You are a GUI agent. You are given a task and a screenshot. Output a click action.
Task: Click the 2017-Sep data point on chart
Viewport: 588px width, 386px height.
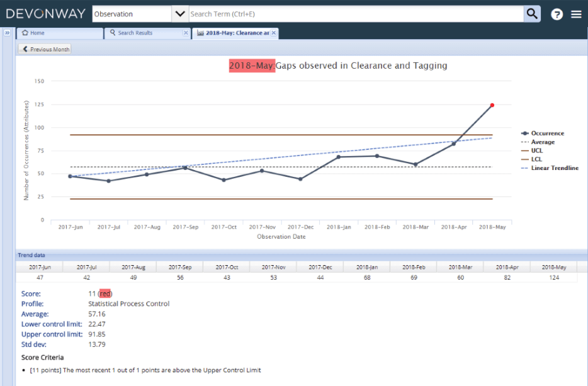click(185, 167)
